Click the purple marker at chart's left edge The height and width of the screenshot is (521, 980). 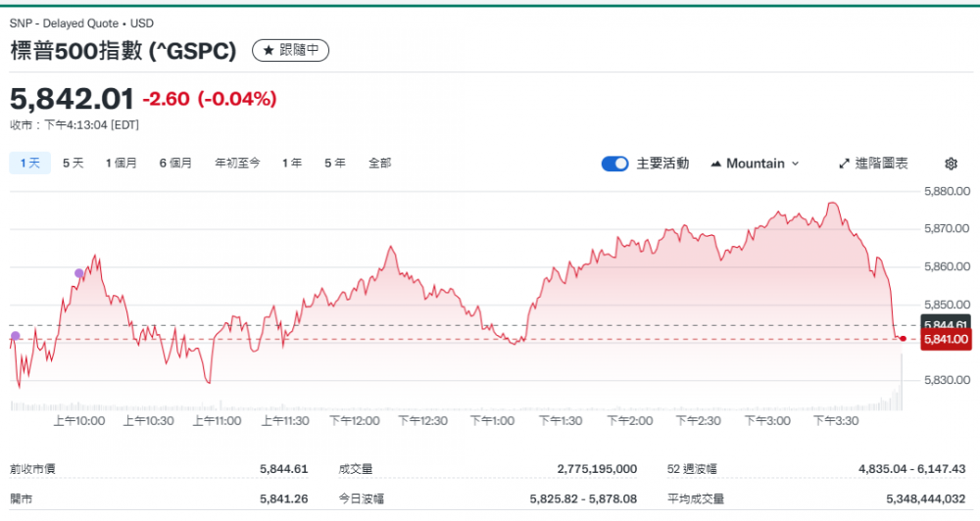(15, 336)
